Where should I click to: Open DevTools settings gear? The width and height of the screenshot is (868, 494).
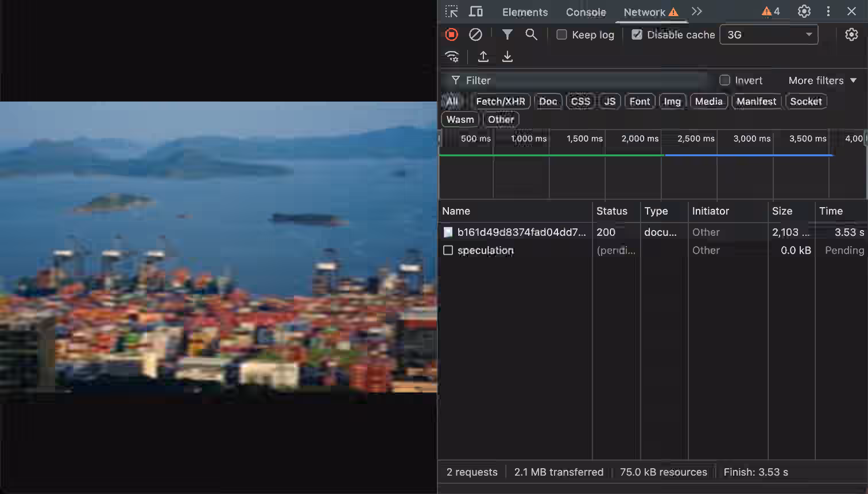tap(804, 11)
